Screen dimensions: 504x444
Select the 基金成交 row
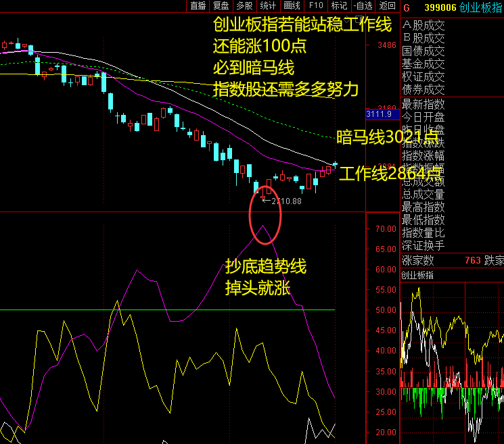423,64
